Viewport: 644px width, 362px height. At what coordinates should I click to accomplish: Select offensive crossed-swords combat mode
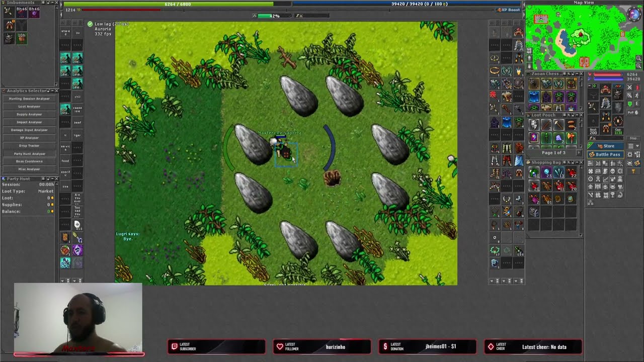tap(629, 87)
